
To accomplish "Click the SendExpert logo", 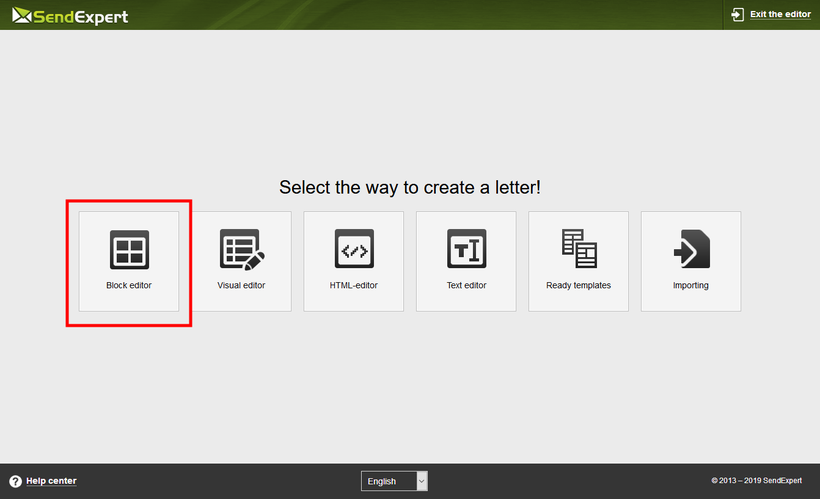I will point(70,16).
